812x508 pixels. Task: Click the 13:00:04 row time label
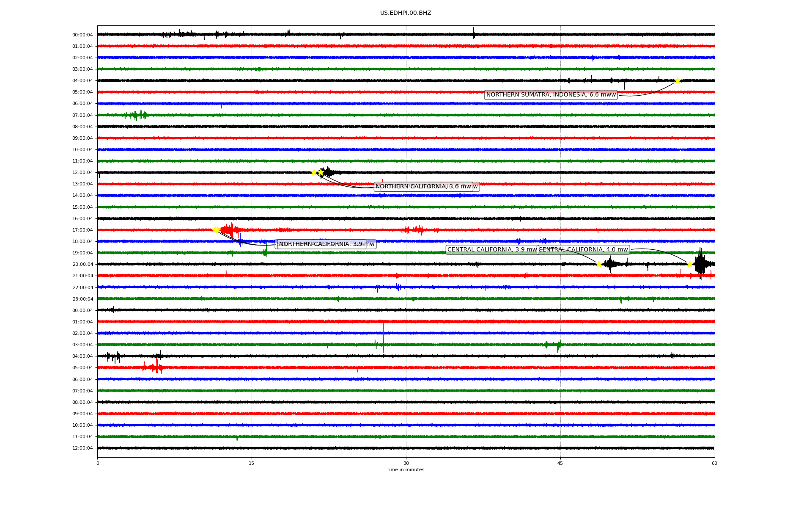coord(82,184)
